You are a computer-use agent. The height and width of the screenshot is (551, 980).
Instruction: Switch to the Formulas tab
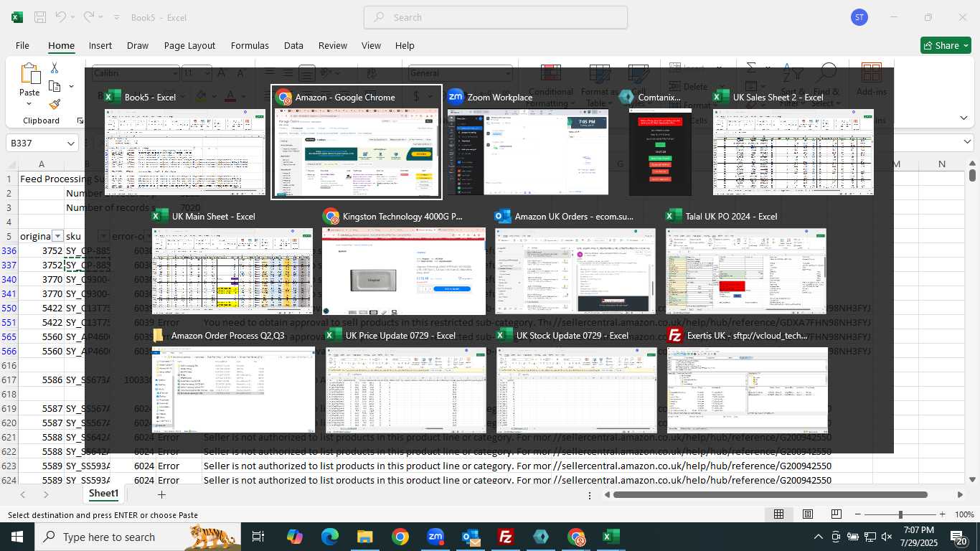click(250, 45)
